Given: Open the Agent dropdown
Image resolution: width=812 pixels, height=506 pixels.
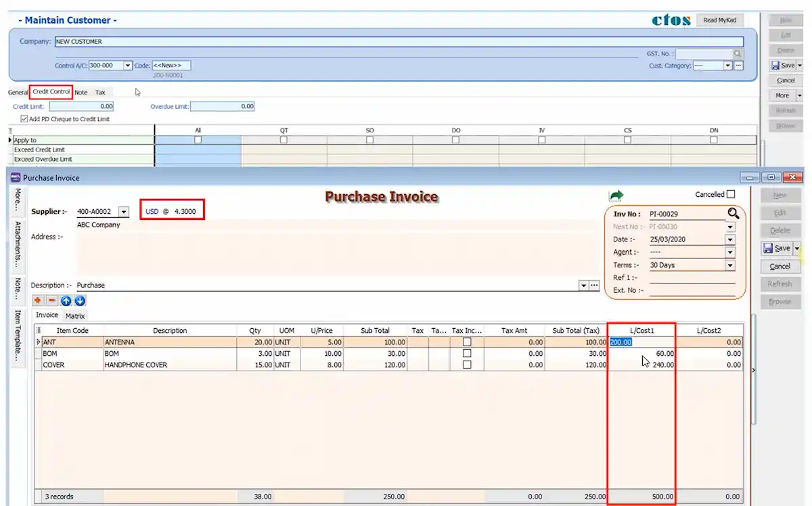Looking at the screenshot, I should tap(729, 252).
